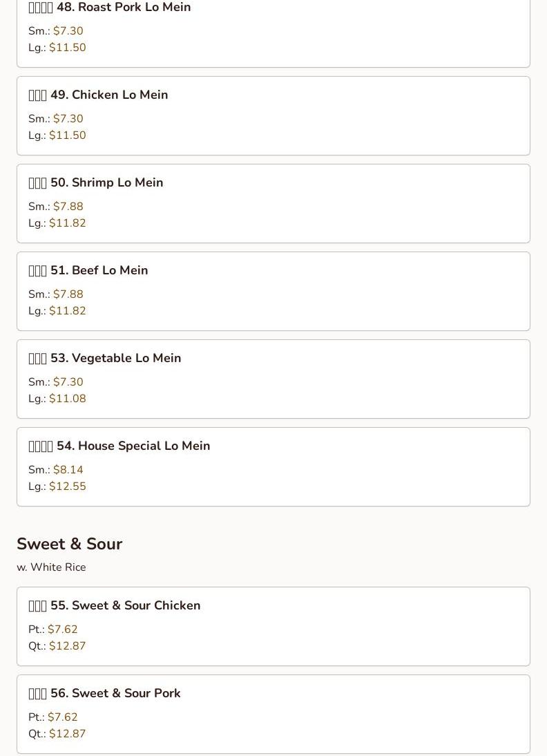Image resolution: width=547 pixels, height=756 pixels.
Task: Select 49. Chicken Lo Mein menu card
Action: click(273, 115)
